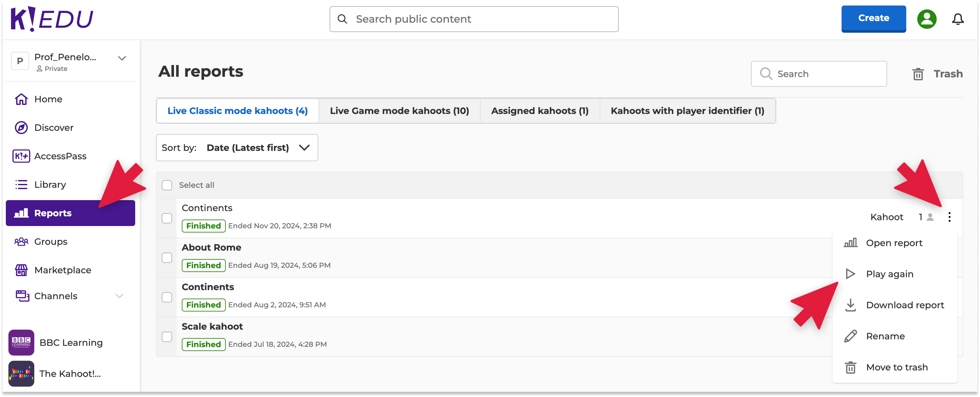Open Marketplace from the sidebar

(71, 270)
